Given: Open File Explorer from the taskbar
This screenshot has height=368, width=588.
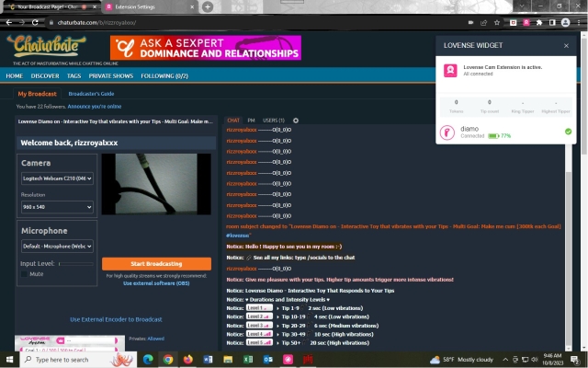Looking at the screenshot, I should [226, 359].
